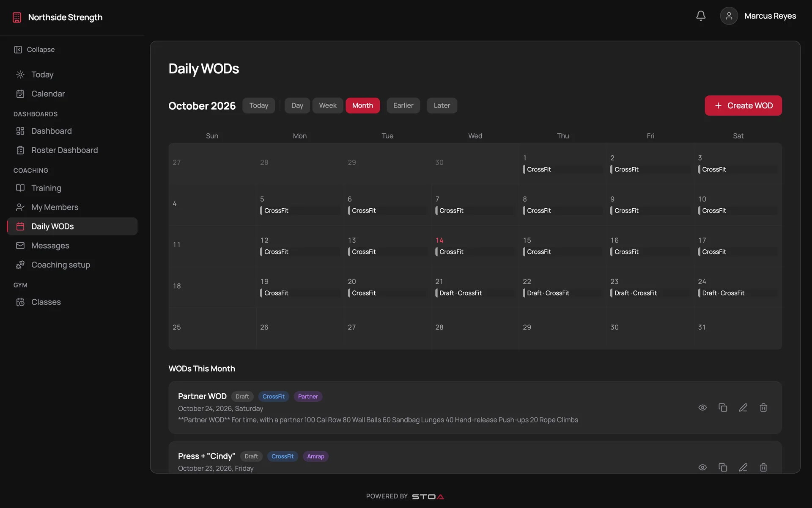This screenshot has height=508, width=812.
Task: Click the Create WOD button
Action: tap(743, 105)
